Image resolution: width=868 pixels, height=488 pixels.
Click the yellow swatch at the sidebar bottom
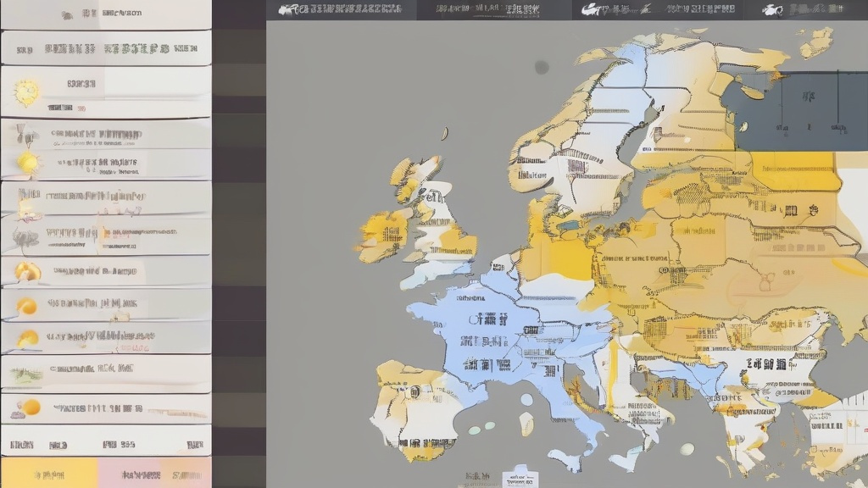49,473
